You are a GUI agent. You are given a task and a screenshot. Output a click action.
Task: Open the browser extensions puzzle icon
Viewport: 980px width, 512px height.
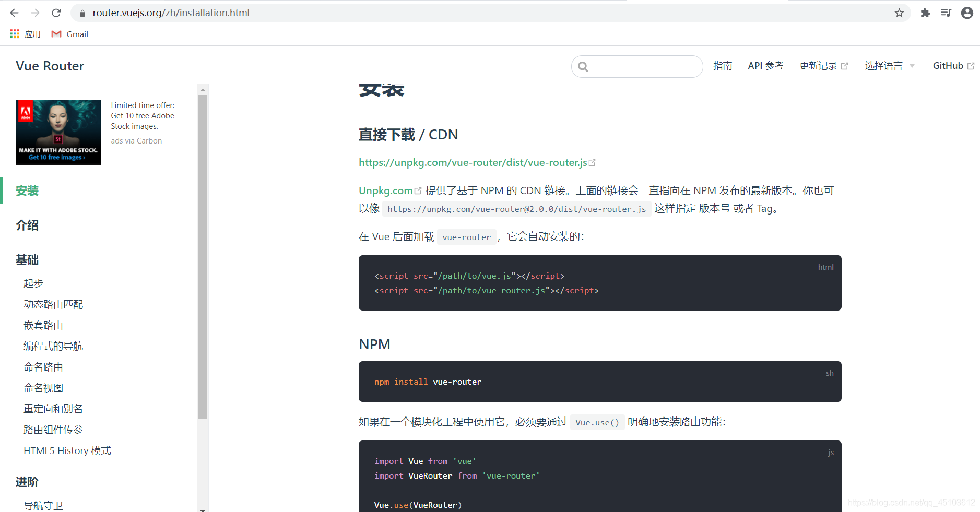pyautogui.click(x=925, y=13)
